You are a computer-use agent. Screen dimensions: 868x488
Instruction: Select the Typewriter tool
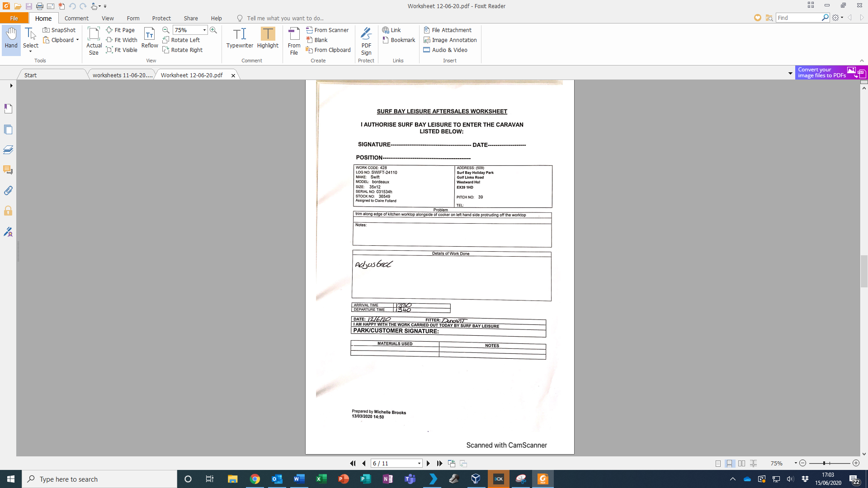[x=240, y=38]
